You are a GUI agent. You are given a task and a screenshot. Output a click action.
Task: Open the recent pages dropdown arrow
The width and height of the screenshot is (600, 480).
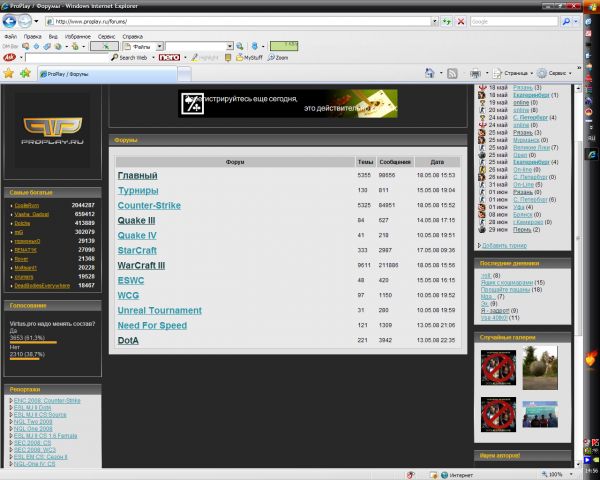pos(36,21)
